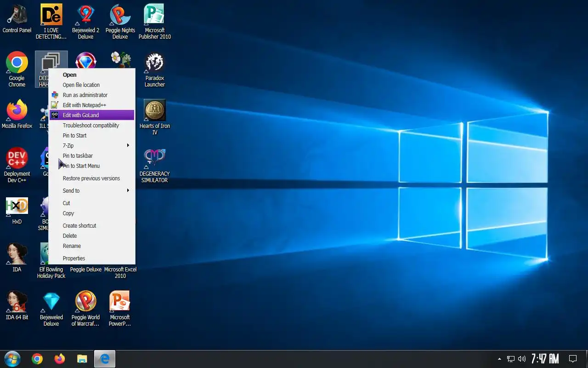This screenshot has width=588, height=368.
Task: Open Internet Explorer taskbar button
Action: click(x=105, y=359)
